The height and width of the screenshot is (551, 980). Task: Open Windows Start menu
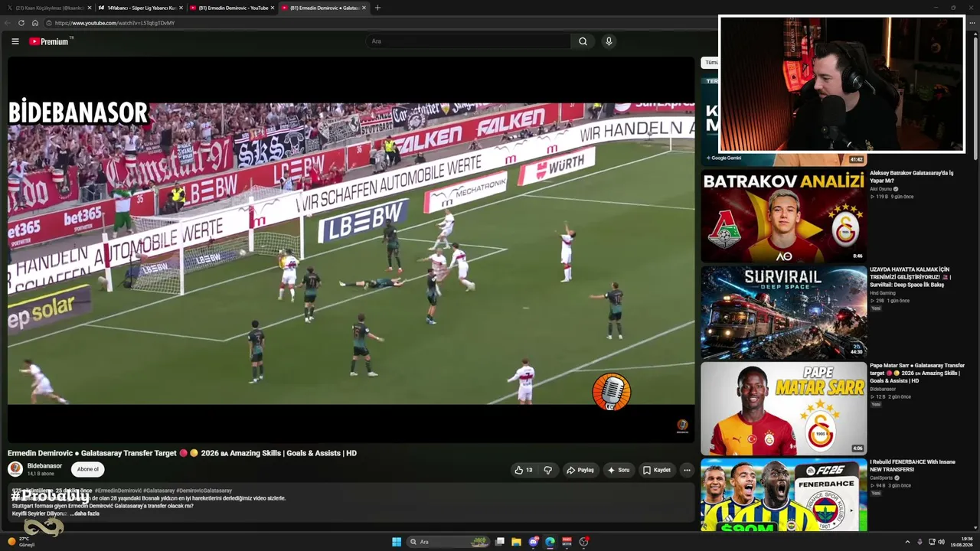(x=397, y=542)
